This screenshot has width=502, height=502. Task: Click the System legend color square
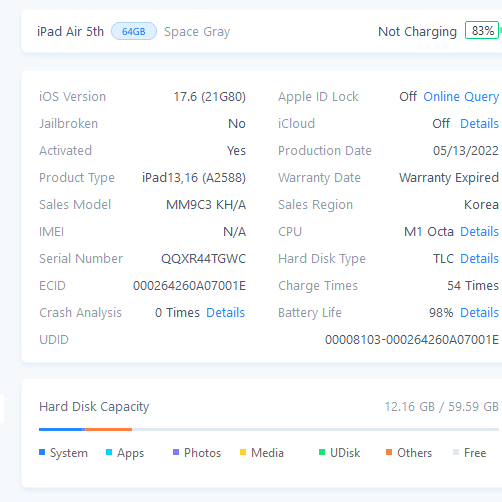pyautogui.click(x=42, y=452)
